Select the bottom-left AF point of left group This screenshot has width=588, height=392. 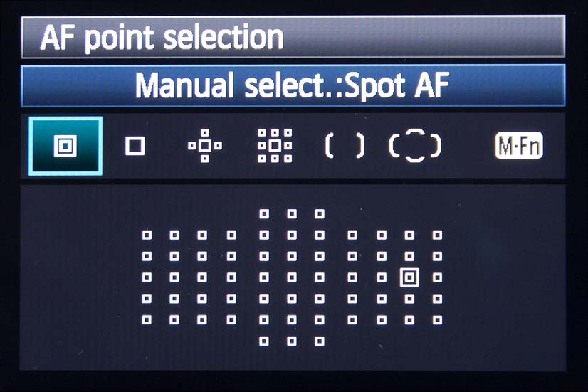pyautogui.click(x=147, y=320)
